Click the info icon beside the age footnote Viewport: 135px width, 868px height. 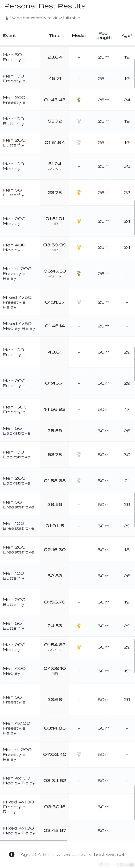point(12,854)
